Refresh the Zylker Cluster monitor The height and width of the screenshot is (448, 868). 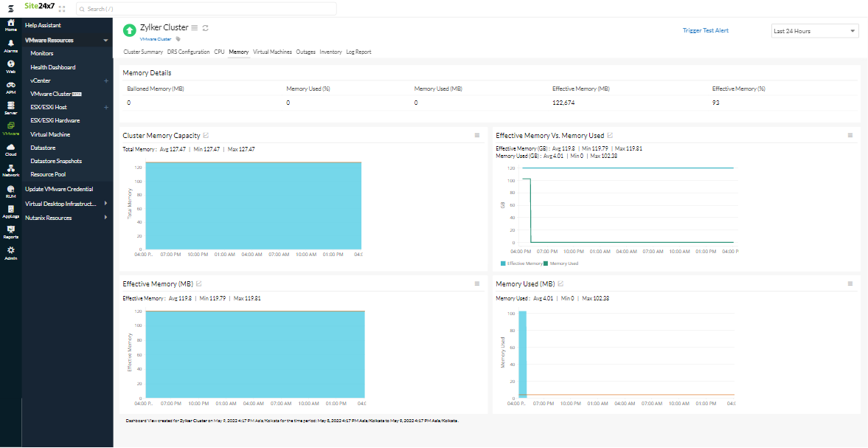click(205, 28)
